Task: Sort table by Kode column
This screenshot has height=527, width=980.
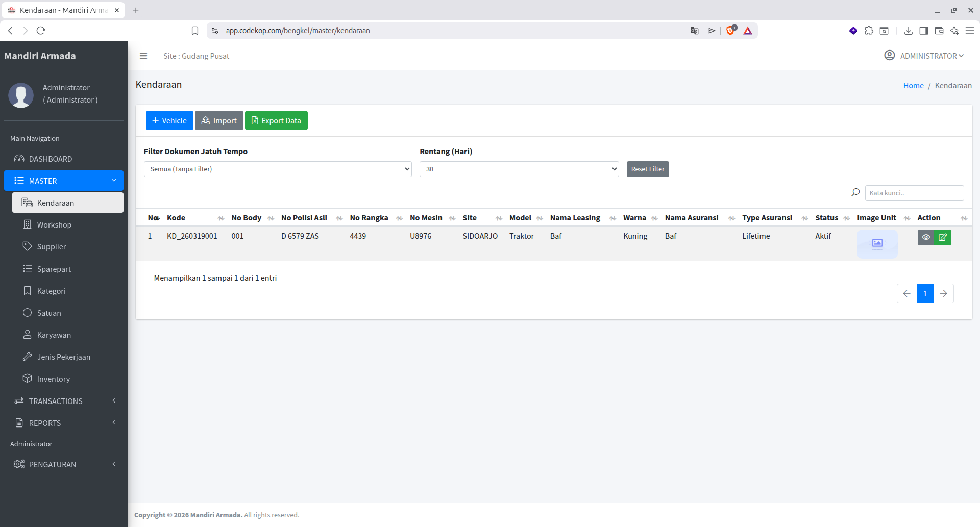Action: point(195,218)
